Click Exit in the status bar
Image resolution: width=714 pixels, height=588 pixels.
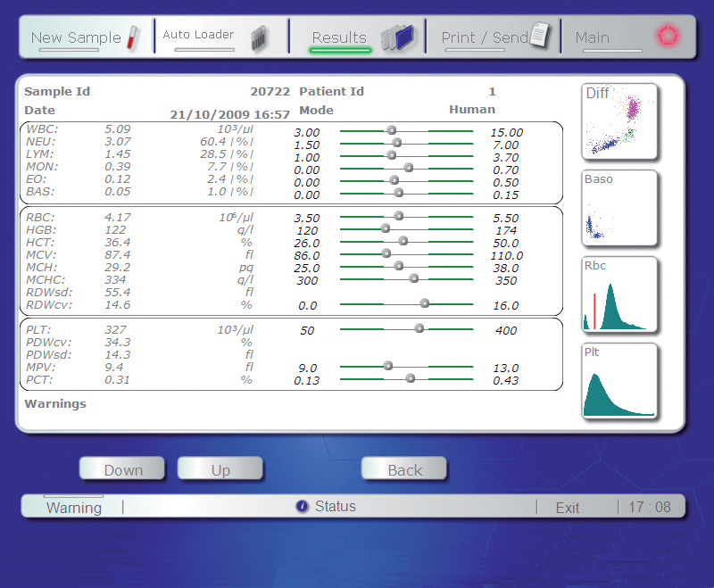pos(568,508)
